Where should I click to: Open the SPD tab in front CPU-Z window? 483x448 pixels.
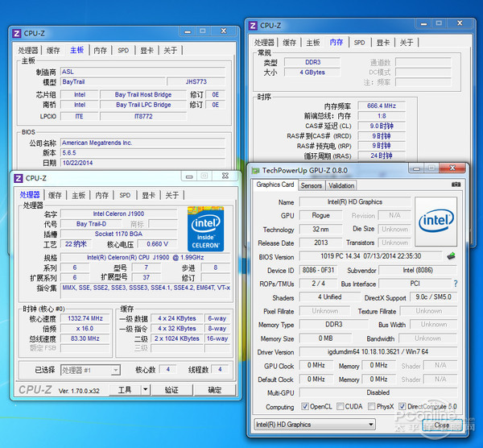click(x=125, y=195)
